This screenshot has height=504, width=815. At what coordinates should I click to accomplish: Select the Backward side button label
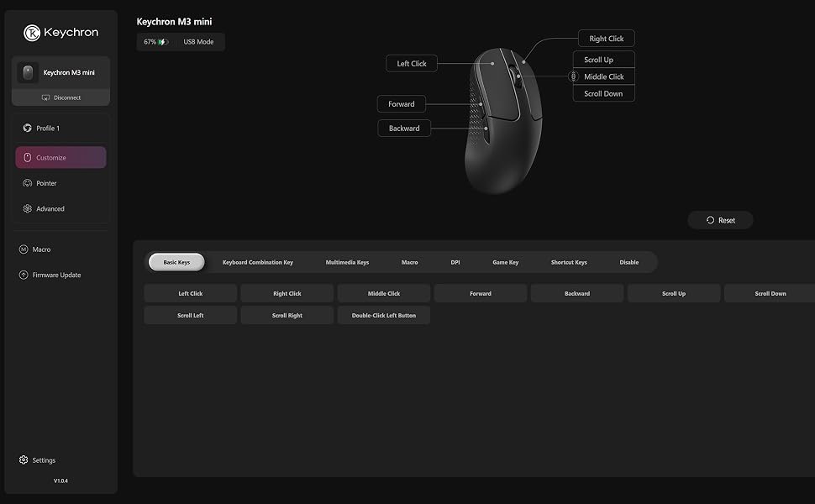coord(404,129)
